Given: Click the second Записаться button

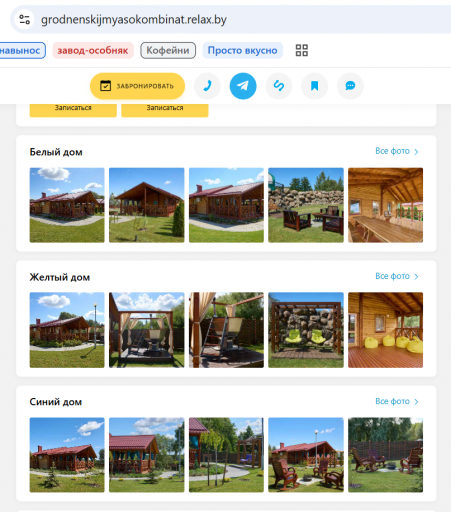Looking at the screenshot, I should click(x=165, y=110).
